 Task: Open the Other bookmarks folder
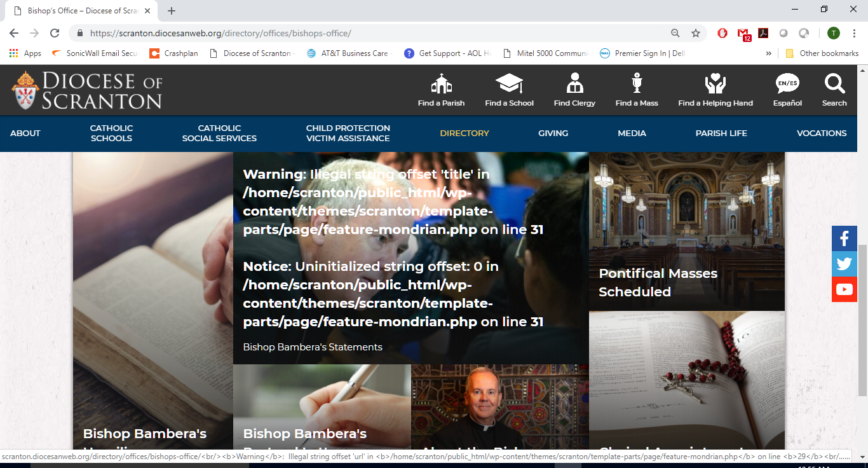(822, 53)
